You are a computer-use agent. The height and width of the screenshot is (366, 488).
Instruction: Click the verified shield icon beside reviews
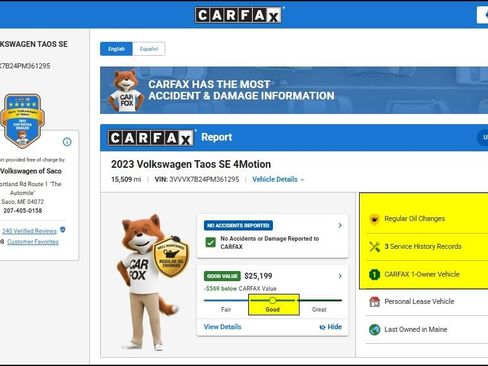pyautogui.click(x=63, y=230)
